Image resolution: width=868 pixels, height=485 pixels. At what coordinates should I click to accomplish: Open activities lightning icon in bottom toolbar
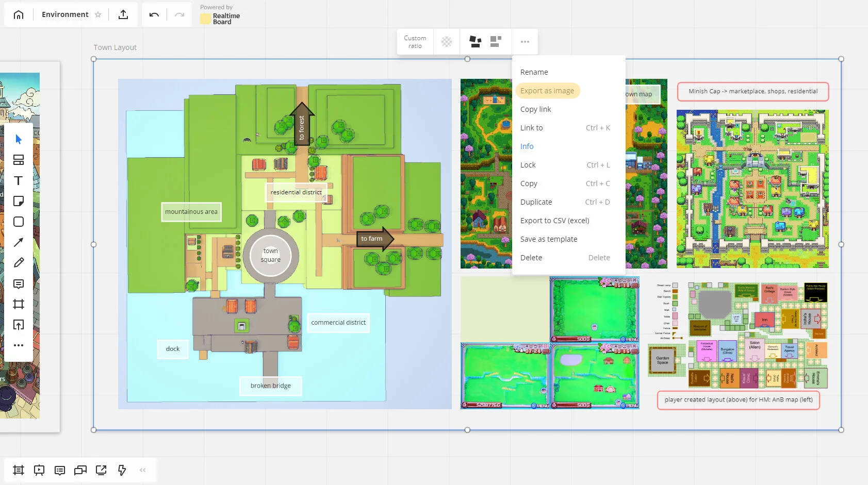tap(122, 470)
